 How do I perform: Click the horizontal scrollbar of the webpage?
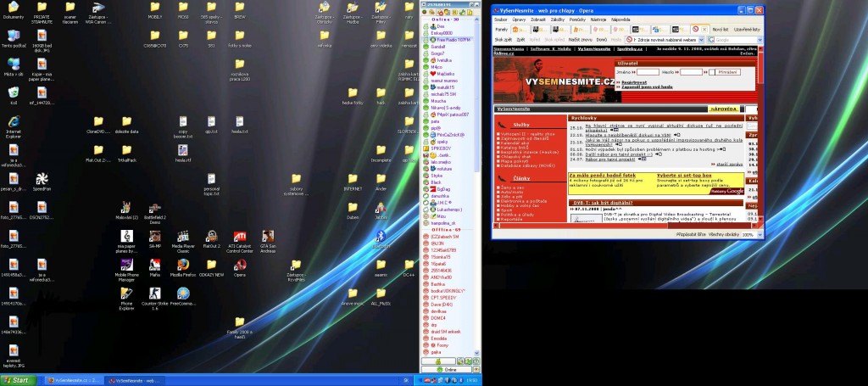point(626,225)
